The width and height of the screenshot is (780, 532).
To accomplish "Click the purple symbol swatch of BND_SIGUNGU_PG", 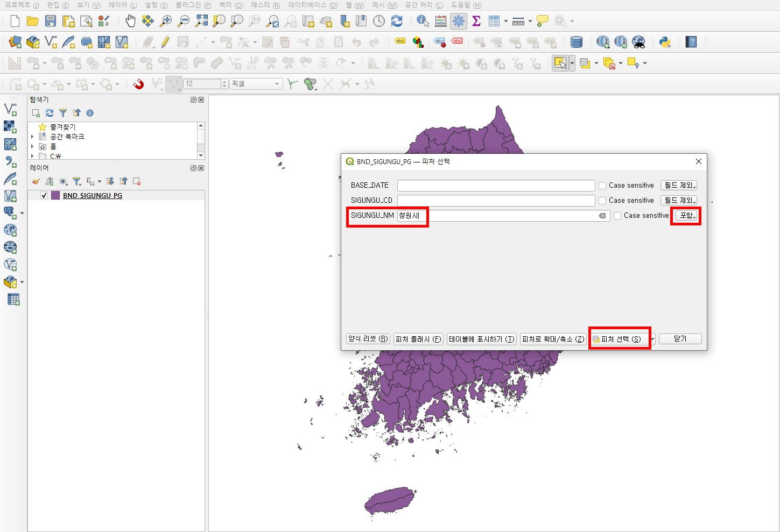I will coord(55,195).
